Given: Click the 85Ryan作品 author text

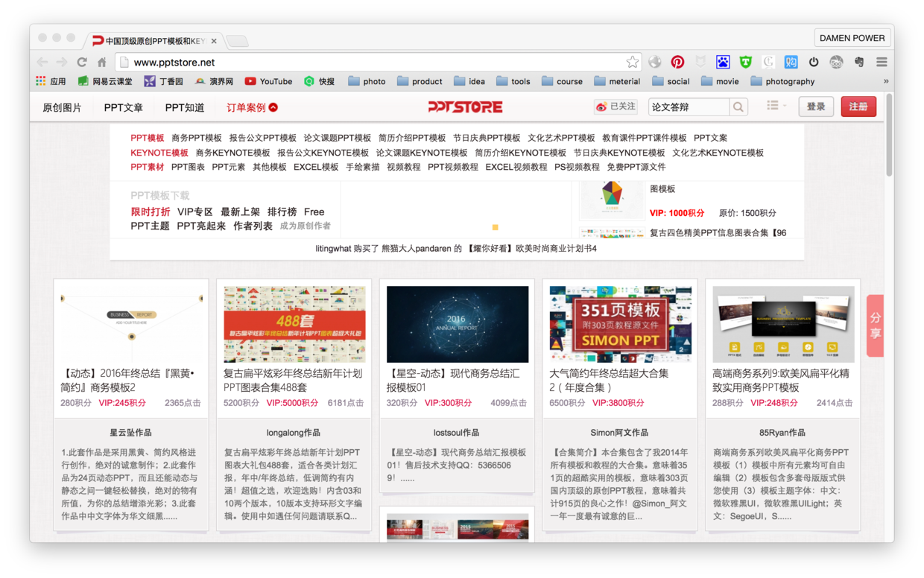Looking at the screenshot, I should click(782, 433).
